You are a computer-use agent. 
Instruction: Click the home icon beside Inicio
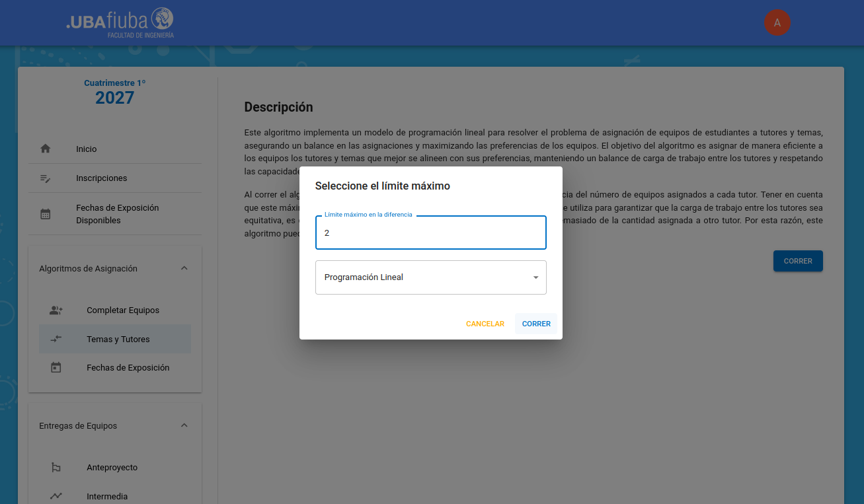coord(46,149)
